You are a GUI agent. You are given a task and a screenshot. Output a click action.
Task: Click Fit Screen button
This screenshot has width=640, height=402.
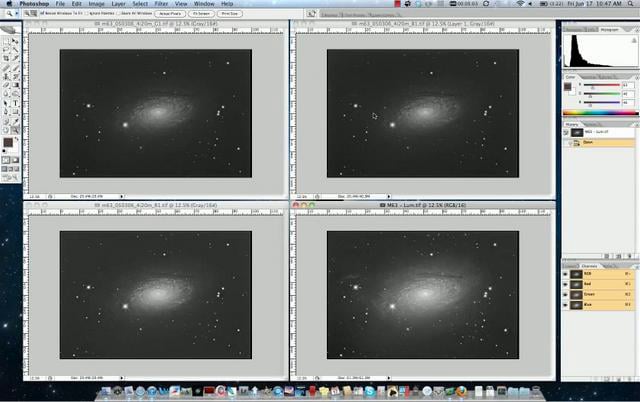click(201, 13)
